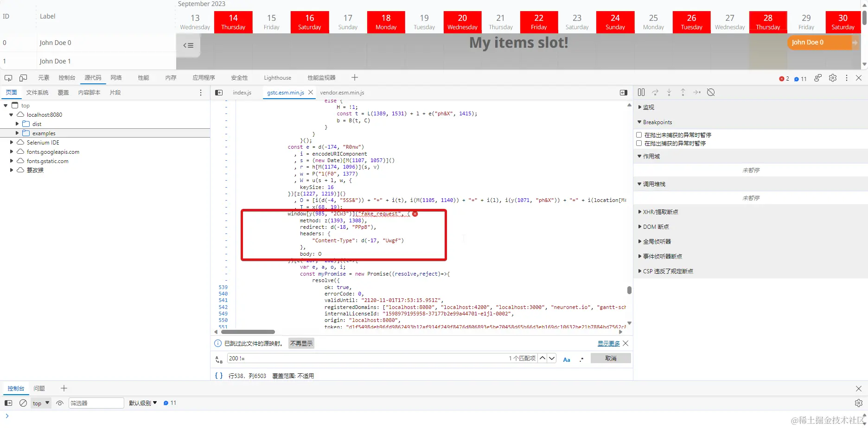Open the console context 'top' dropdown
Screen dimensions: 868x428
tap(41, 403)
